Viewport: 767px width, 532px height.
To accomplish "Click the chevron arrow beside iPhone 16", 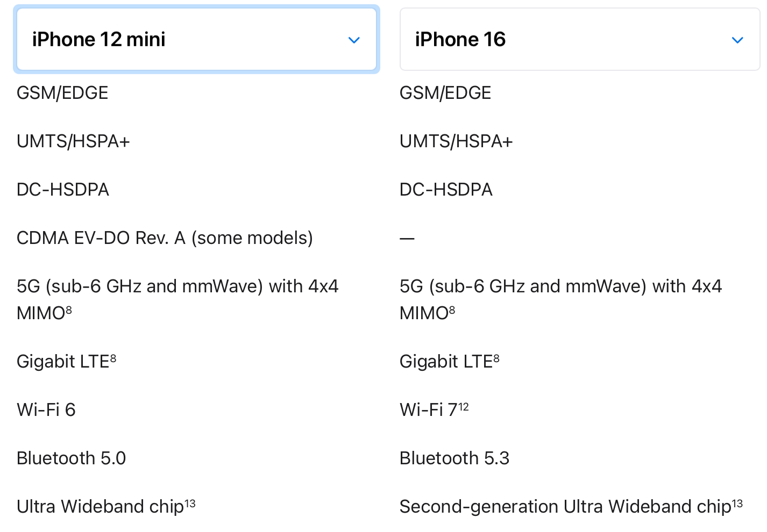I will [x=737, y=40].
